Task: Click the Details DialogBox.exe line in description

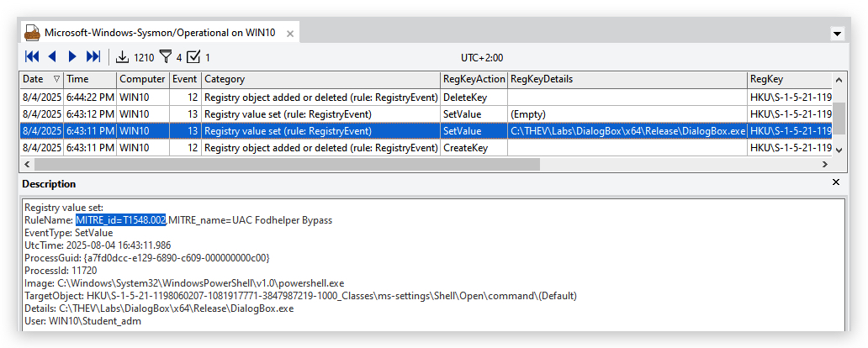Action: [x=159, y=308]
